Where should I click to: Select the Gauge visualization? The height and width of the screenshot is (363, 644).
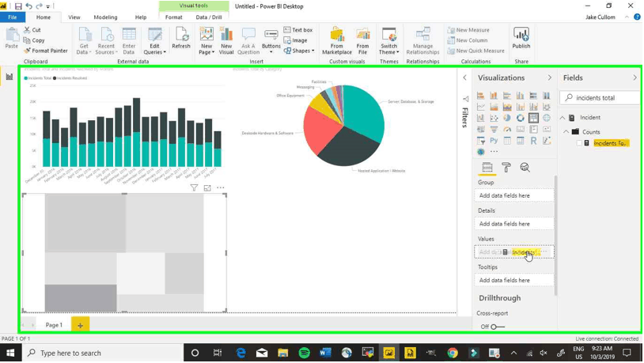tap(507, 130)
